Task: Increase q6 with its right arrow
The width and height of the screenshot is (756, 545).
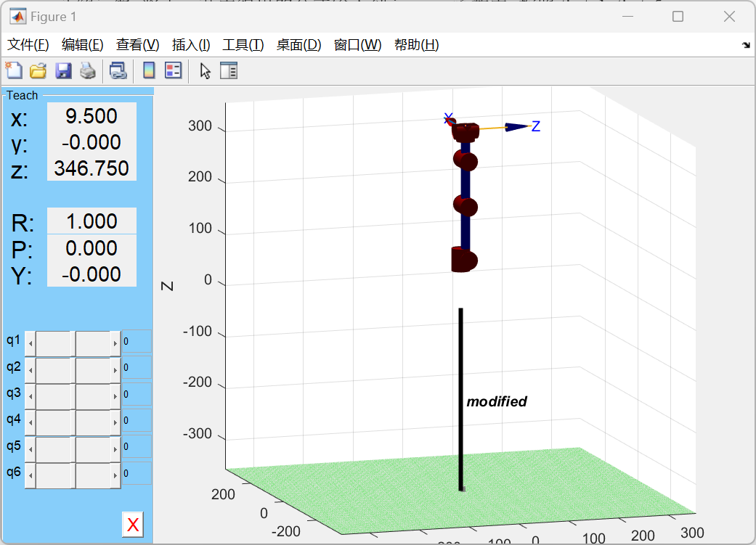Action: (115, 475)
